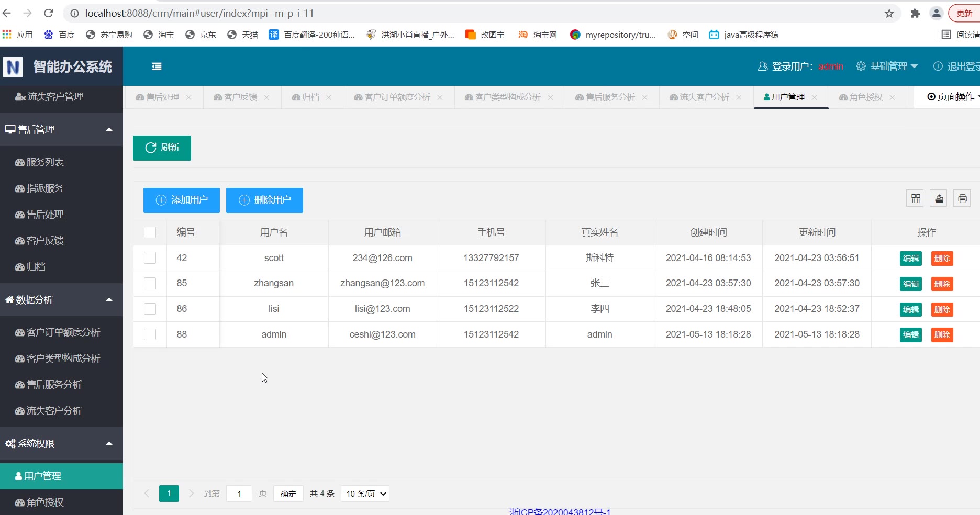Click the print table icon
This screenshot has width=980, height=515.
(x=962, y=198)
